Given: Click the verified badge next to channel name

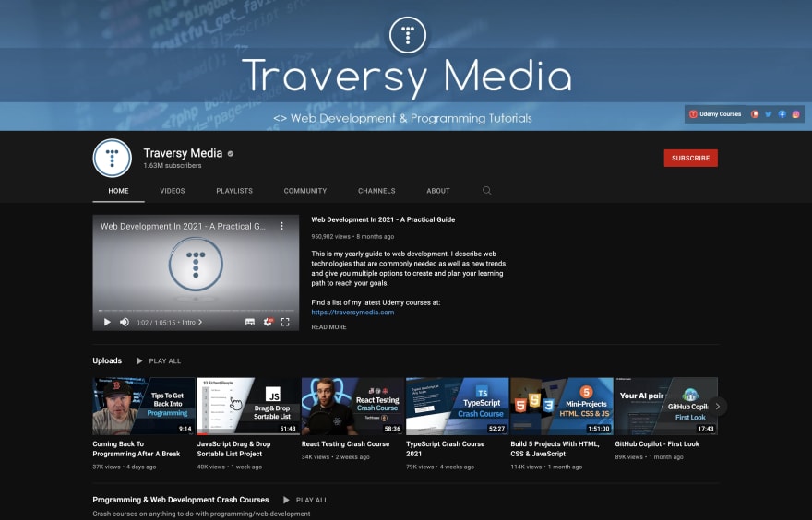Looking at the screenshot, I should click(x=231, y=154).
